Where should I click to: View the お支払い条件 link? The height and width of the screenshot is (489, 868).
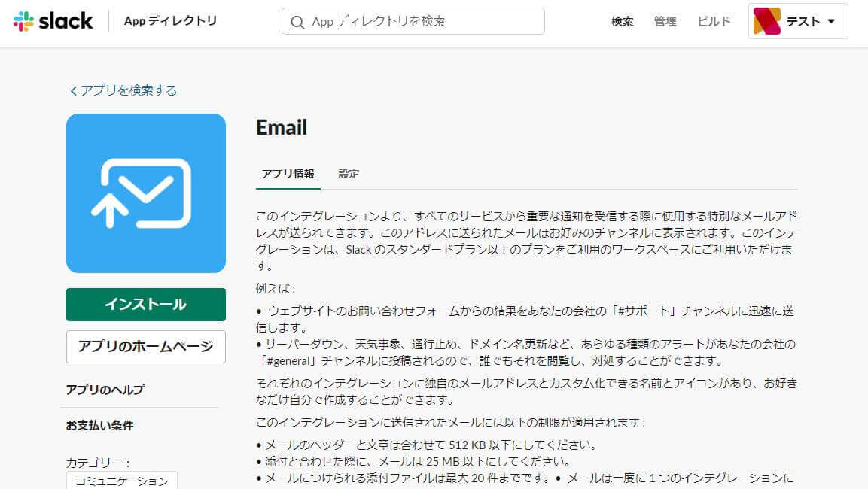[x=100, y=425]
